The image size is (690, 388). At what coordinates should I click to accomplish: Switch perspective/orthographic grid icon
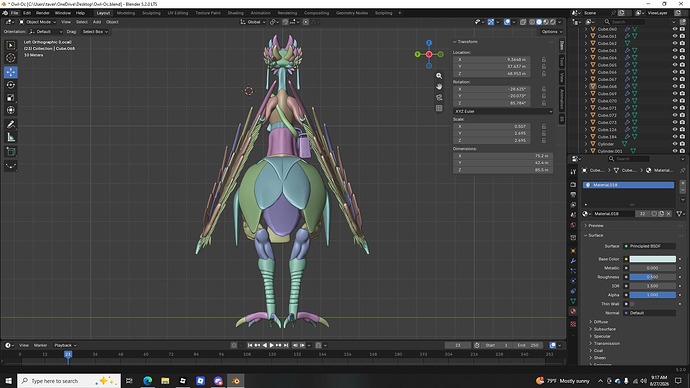(439, 108)
